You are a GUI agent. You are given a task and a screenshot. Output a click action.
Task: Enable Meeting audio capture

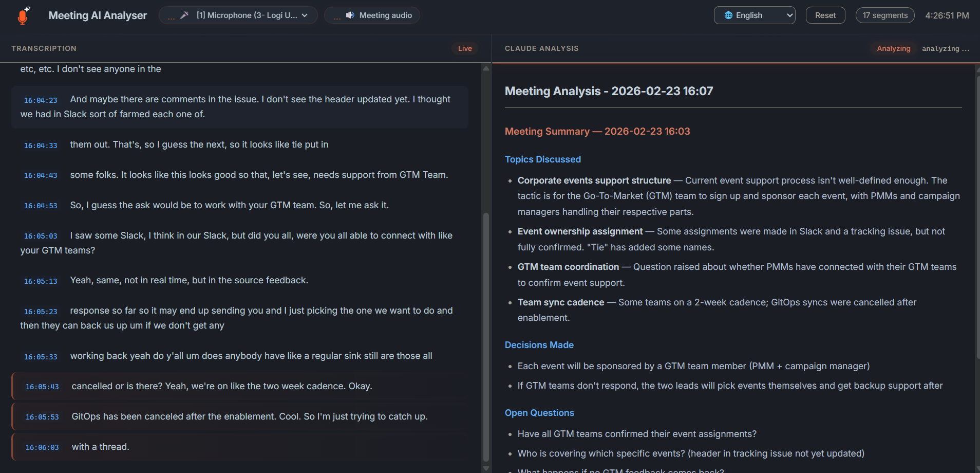point(372,15)
